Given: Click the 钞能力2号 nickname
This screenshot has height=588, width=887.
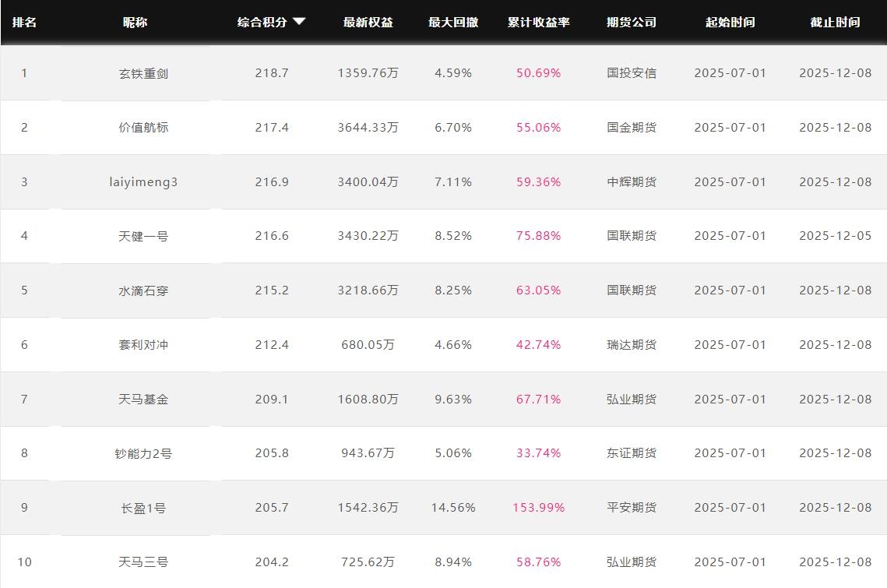Looking at the screenshot, I should coord(143,453).
